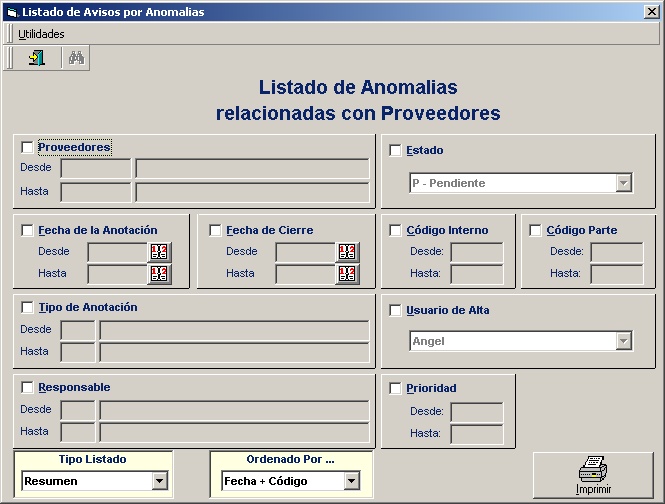Click the Código Interno Desde field
Viewport: 665px width, 504px height.
(476, 252)
